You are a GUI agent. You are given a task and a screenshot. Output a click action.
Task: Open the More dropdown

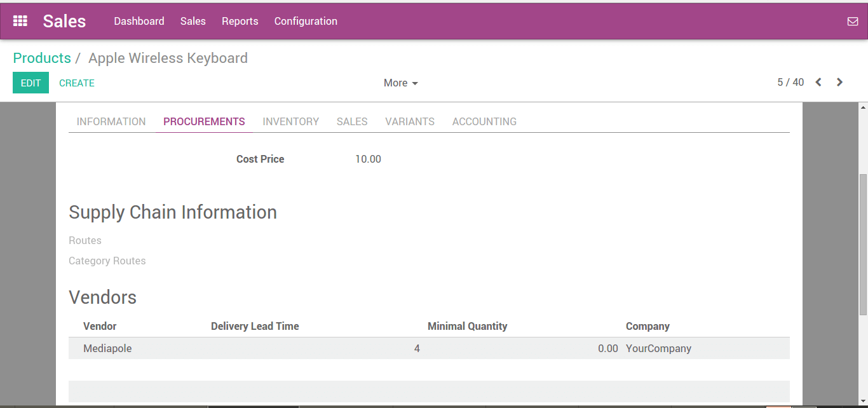400,83
